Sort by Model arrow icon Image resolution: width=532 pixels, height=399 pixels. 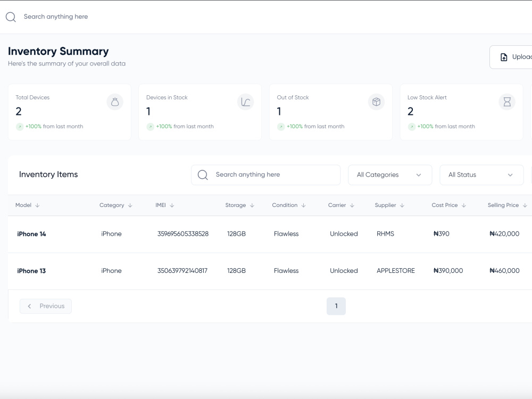coord(37,205)
